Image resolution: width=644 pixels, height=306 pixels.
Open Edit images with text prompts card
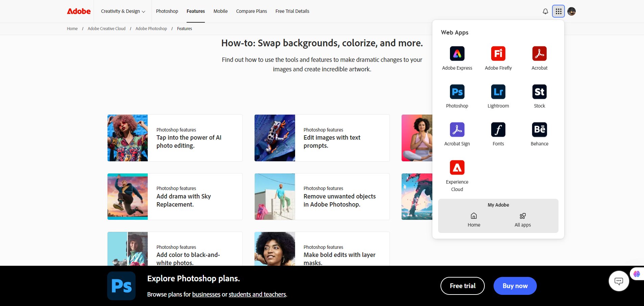(322, 138)
